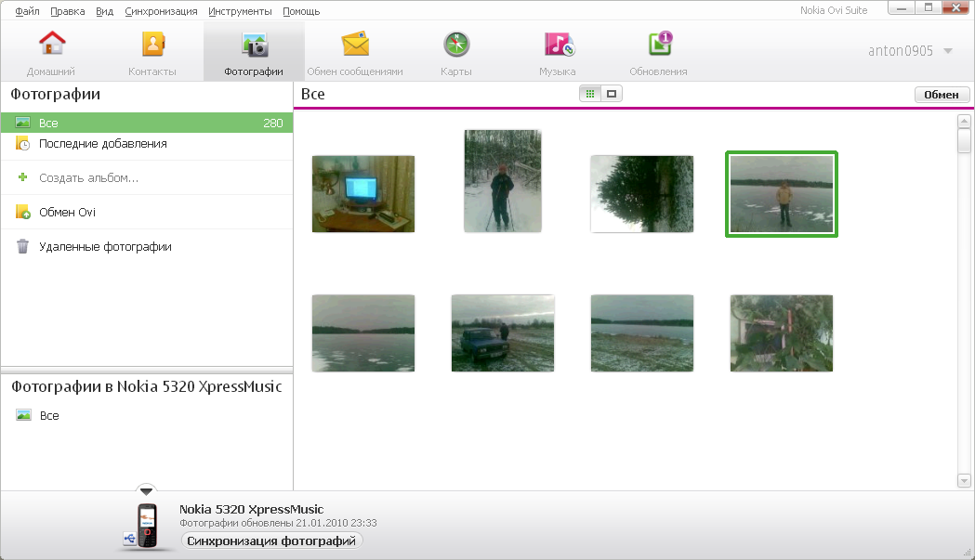975x560 pixels.
Task: Click the Nokia 5320 XpressMusic device name
Action: (x=251, y=509)
